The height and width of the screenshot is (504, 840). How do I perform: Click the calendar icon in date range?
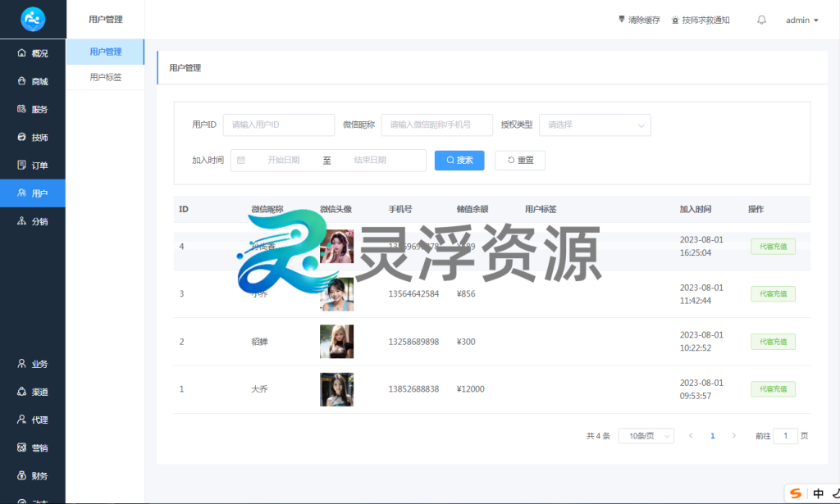(x=241, y=160)
